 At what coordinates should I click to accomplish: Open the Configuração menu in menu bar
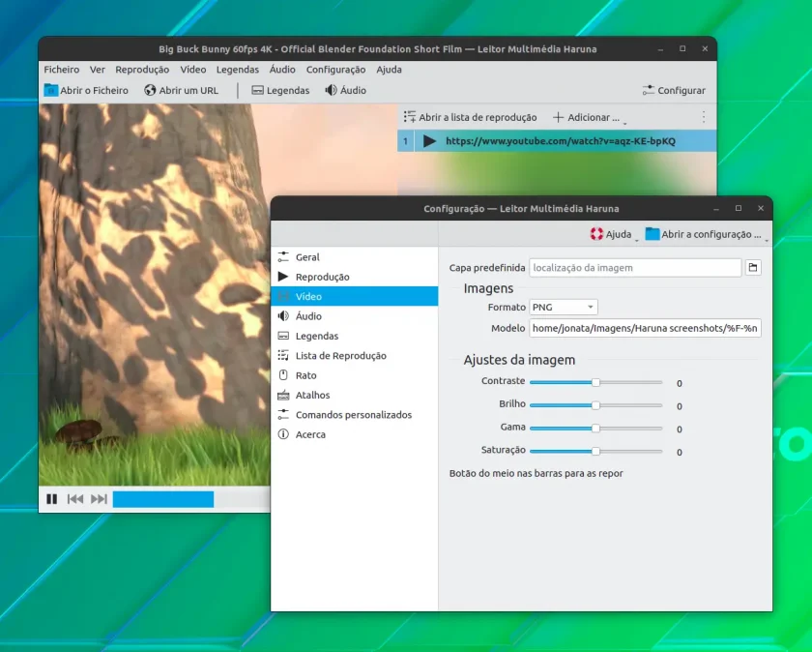[335, 70]
